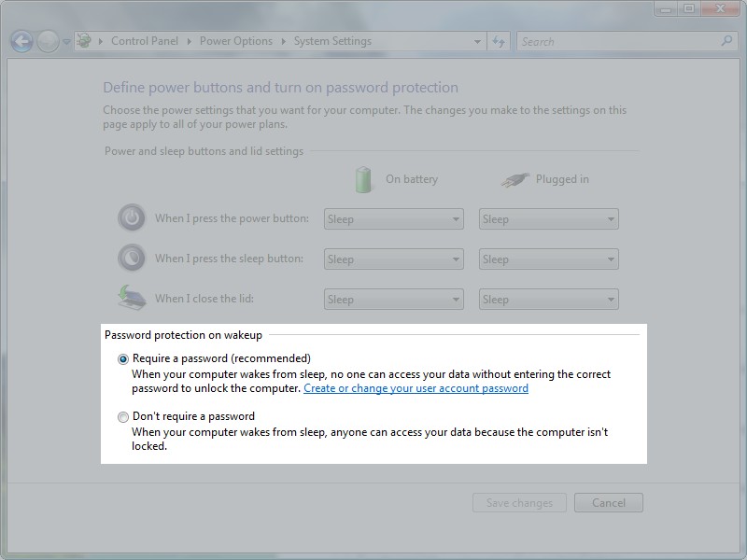
Task: Click the Cancel button
Action: (x=609, y=503)
